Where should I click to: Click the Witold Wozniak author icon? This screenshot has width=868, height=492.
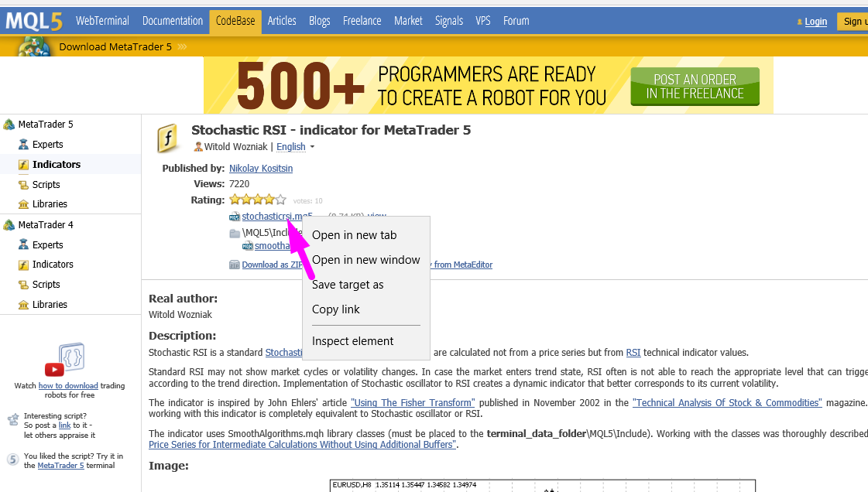pos(198,146)
